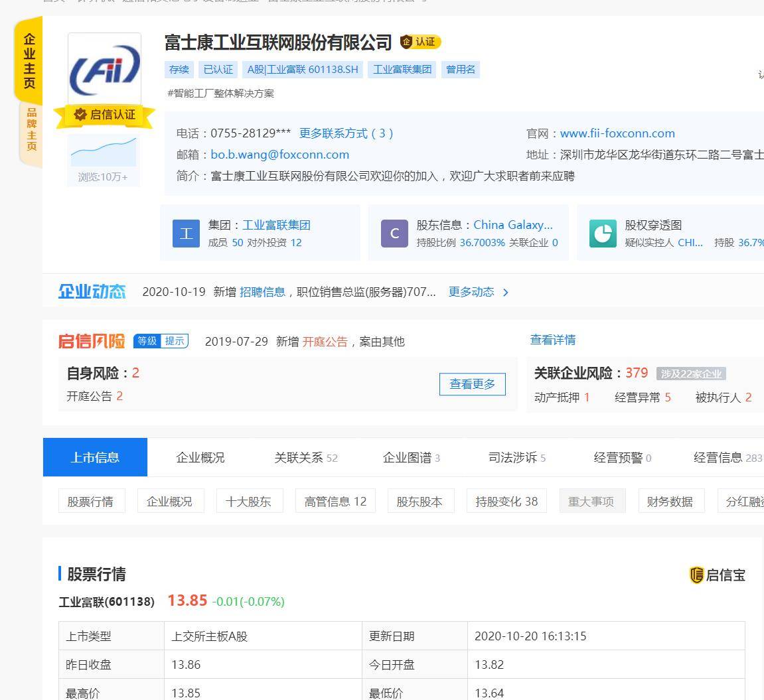
Task: Open 更多联系方式（3）to see contacts
Action: click(x=345, y=133)
